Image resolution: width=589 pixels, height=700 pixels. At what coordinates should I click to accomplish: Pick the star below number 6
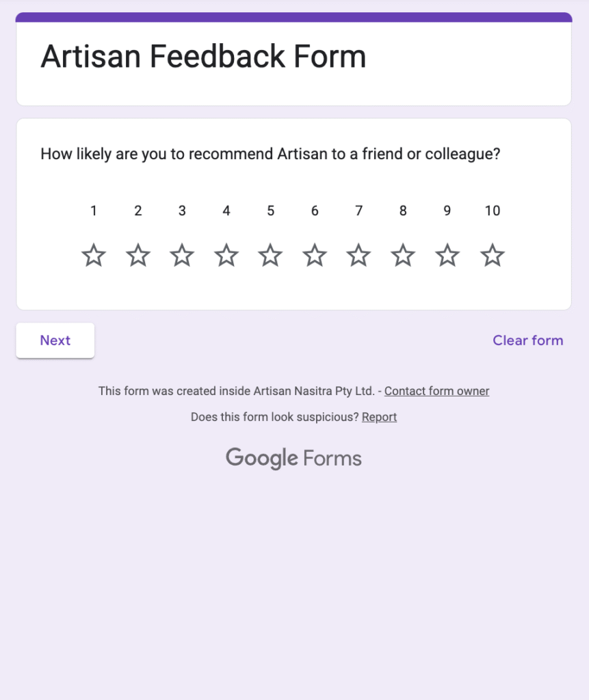click(x=315, y=256)
